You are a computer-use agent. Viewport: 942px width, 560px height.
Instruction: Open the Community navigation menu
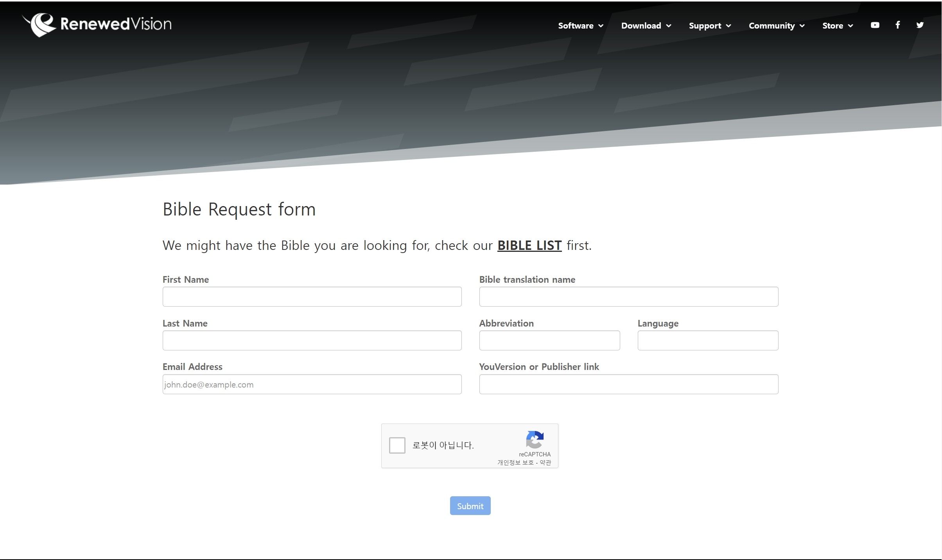point(776,26)
